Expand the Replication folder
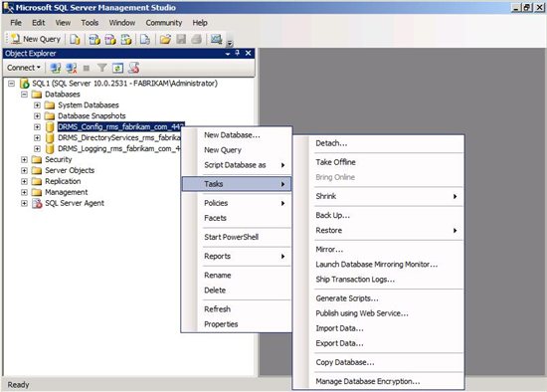The image size is (547, 392). tap(24, 181)
